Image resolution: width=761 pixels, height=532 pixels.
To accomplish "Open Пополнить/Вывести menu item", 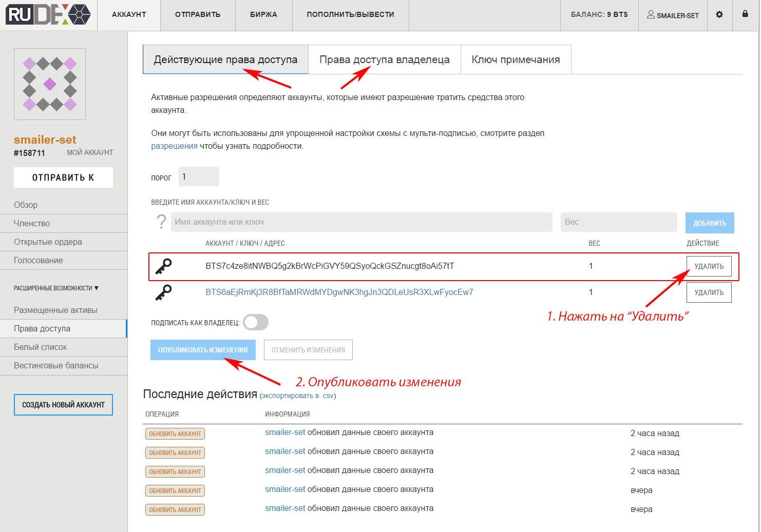I will [x=350, y=14].
